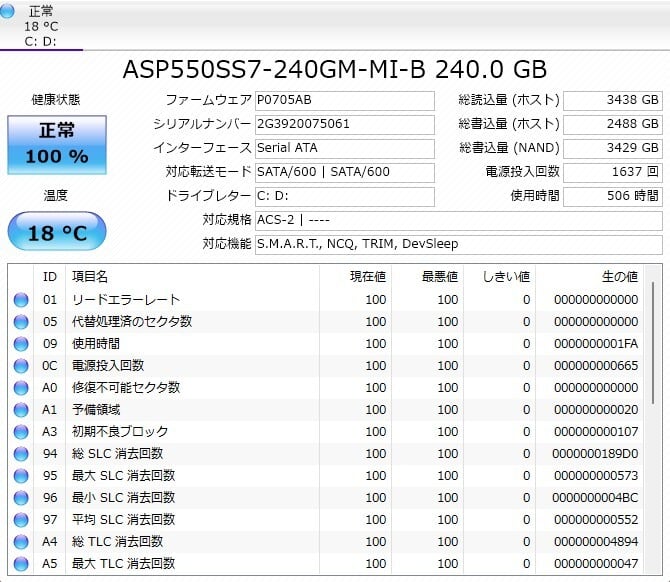Click the 項目名 column header
Image resolution: width=670 pixels, height=582 pixels.
(x=90, y=276)
